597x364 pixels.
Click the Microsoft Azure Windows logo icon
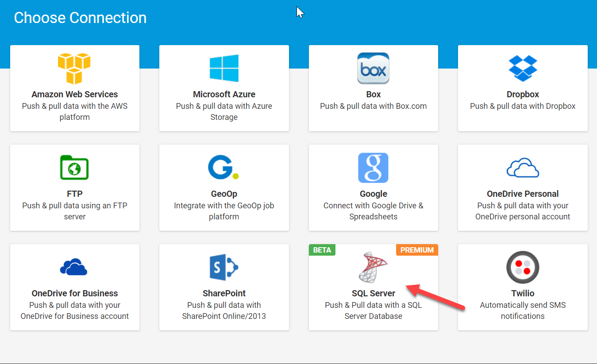pyautogui.click(x=224, y=68)
